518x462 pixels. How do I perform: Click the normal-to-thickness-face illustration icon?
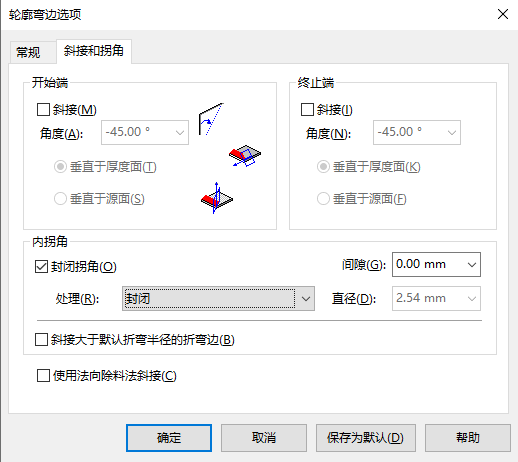pos(245,155)
